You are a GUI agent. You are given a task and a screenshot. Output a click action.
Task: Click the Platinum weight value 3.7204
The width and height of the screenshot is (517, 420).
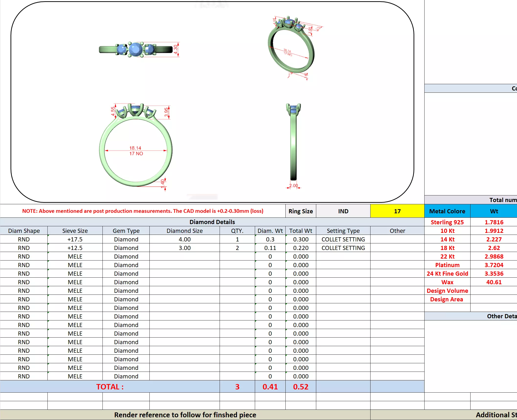click(494, 265)
